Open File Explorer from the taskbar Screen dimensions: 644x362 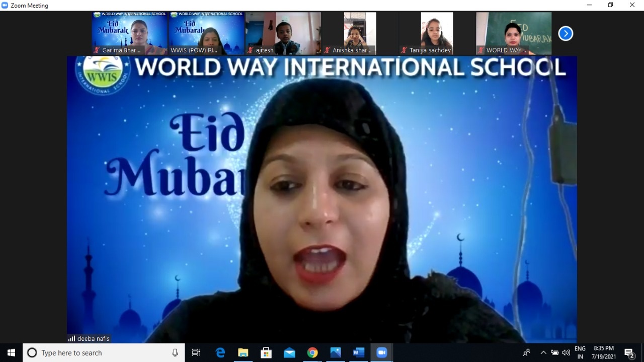coord(243,353)
